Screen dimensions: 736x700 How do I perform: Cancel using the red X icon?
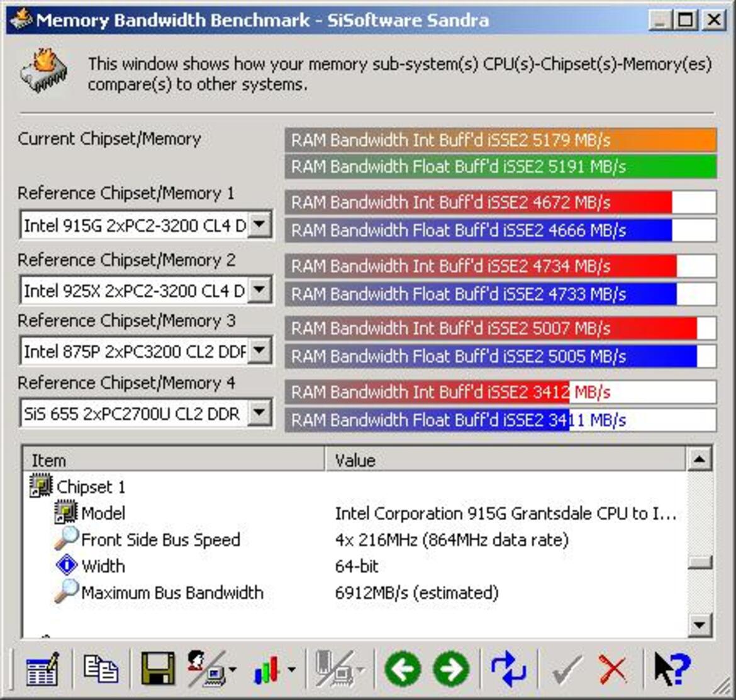pos(613,670)
